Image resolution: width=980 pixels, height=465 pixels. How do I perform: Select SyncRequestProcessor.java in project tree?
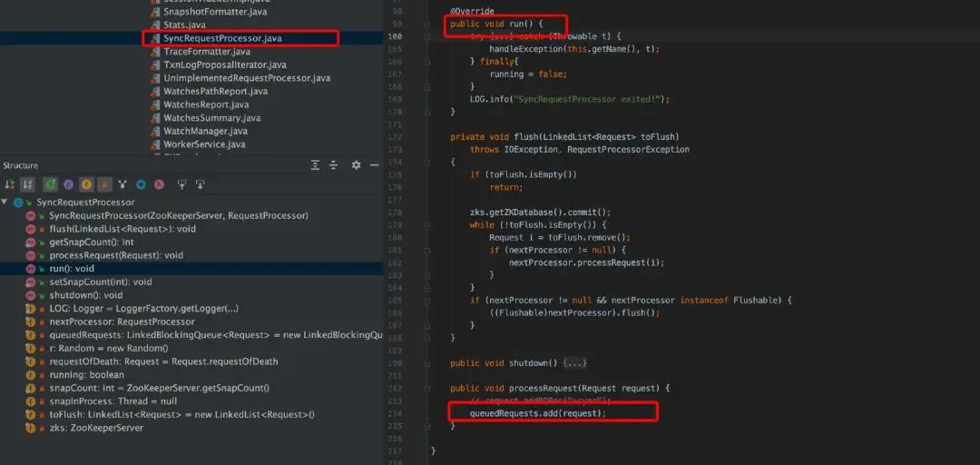tap(222, 38)
